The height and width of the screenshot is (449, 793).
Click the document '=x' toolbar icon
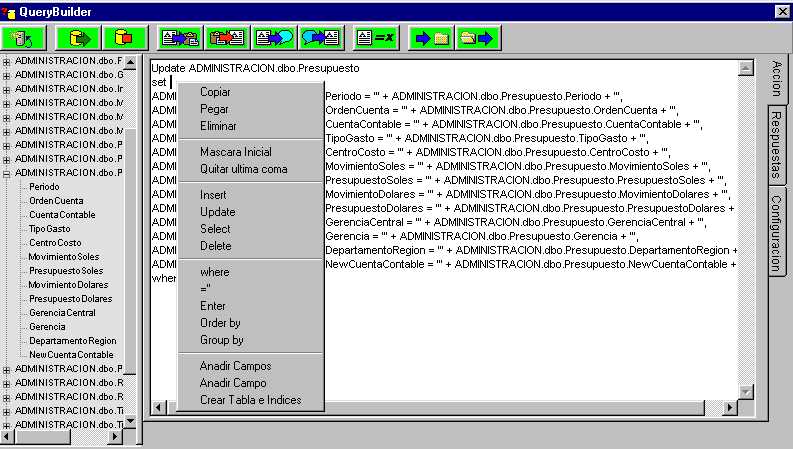click(376, 38)
